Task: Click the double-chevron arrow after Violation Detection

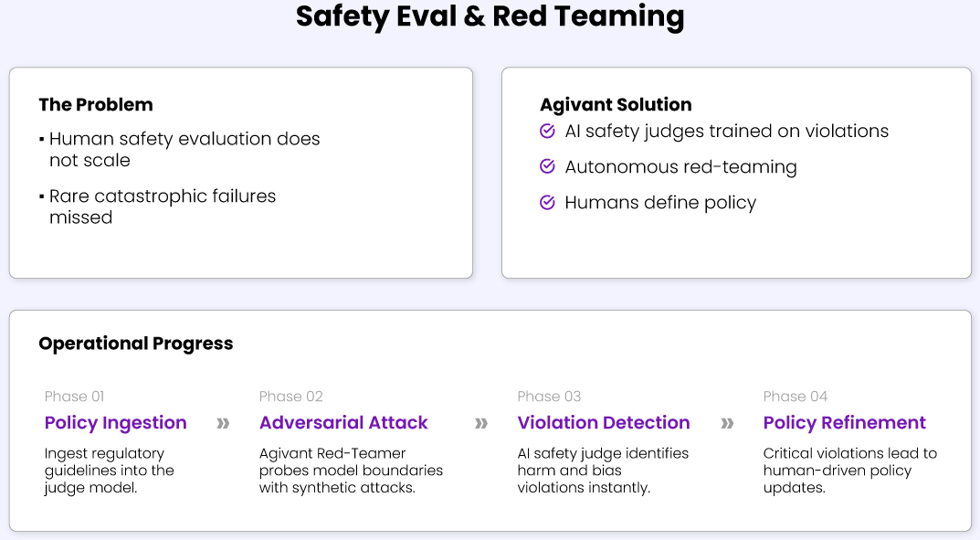Action: coord(727,423)
